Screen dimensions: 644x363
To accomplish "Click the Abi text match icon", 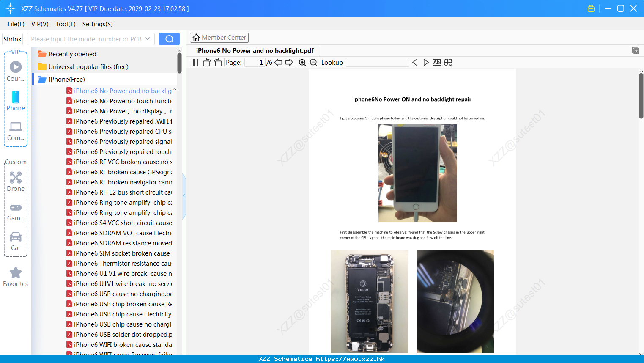I will click(x=437, y=63).
